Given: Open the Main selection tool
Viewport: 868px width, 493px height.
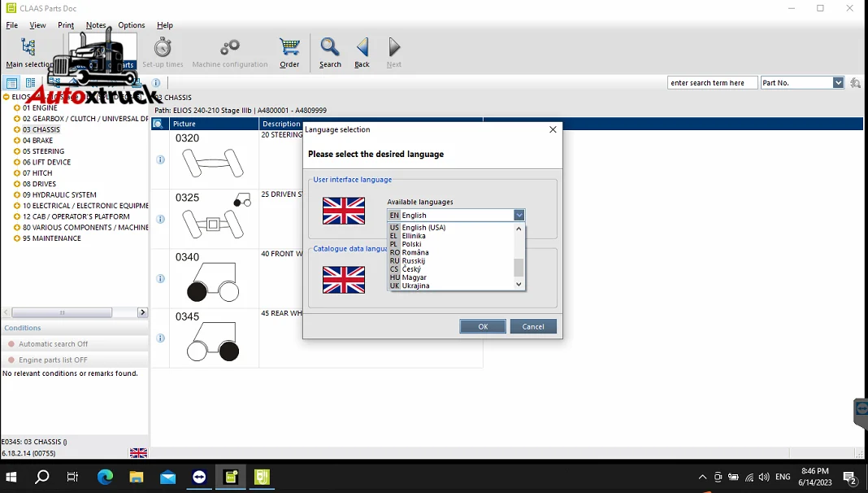Looking at the screenshot, I should (28, 53).
